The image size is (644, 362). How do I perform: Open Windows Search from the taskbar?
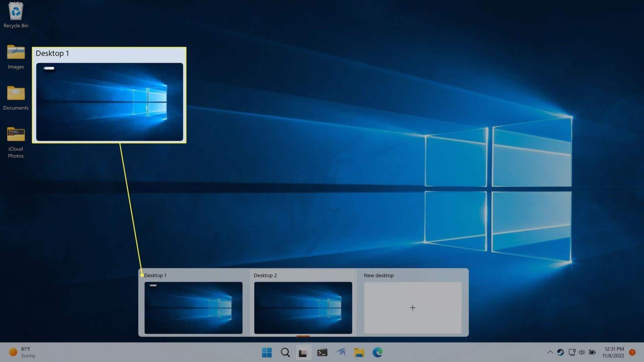click(x=285, y=352)
